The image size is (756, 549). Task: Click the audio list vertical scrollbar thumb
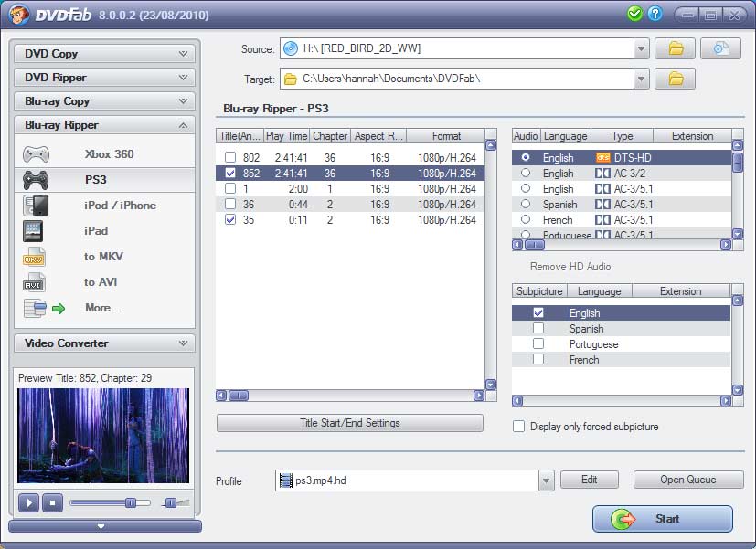[x=738, y=162]
